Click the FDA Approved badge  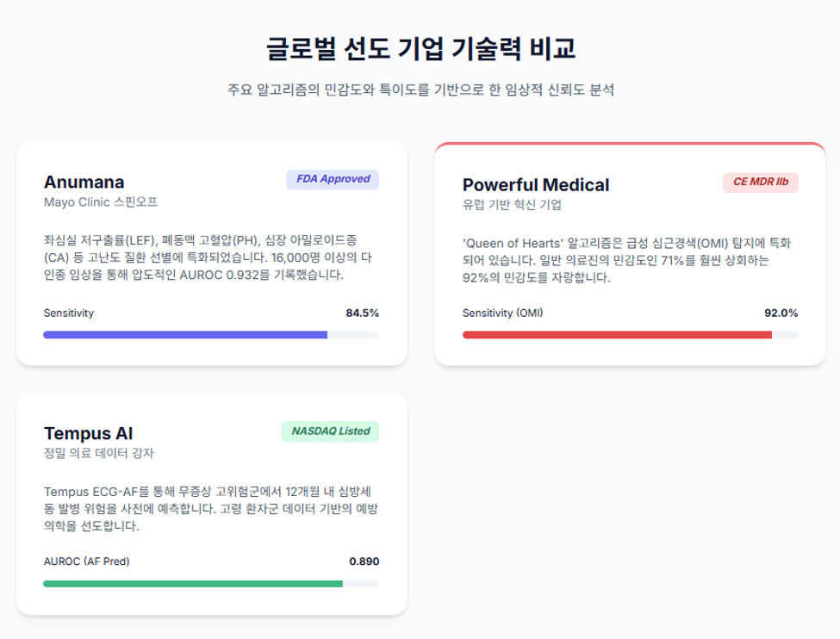tap(333, 179)
